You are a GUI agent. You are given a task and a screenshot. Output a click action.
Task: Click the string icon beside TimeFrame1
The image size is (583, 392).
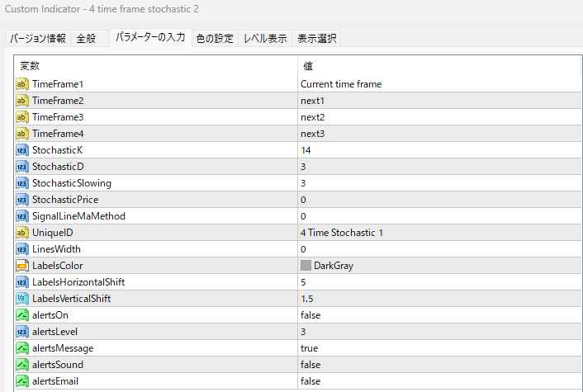pyautogui.click(x=22, y=84)
